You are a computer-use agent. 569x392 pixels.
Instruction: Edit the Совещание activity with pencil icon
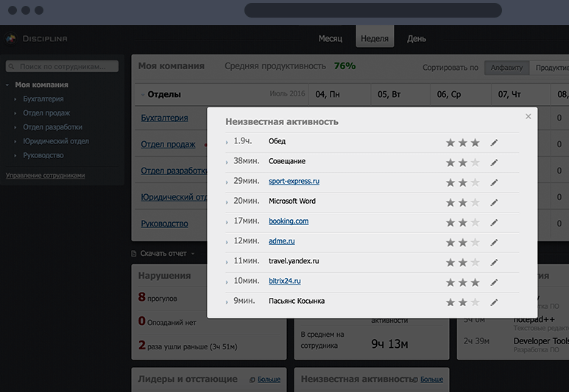coord(494,163)
